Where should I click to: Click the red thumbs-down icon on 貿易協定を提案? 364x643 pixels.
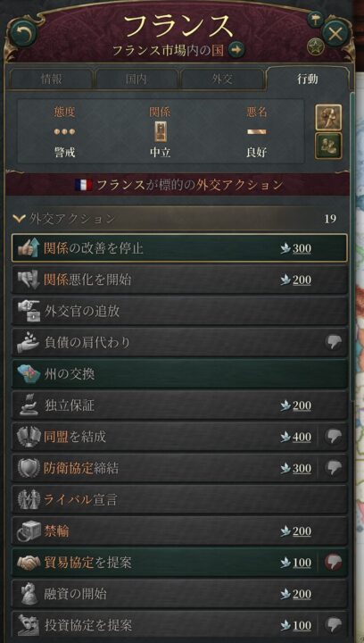[334, 563]
